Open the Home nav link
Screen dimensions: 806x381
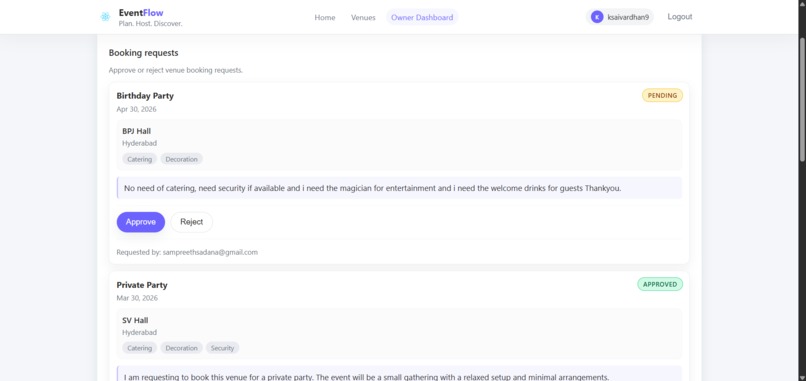point(325,17)
